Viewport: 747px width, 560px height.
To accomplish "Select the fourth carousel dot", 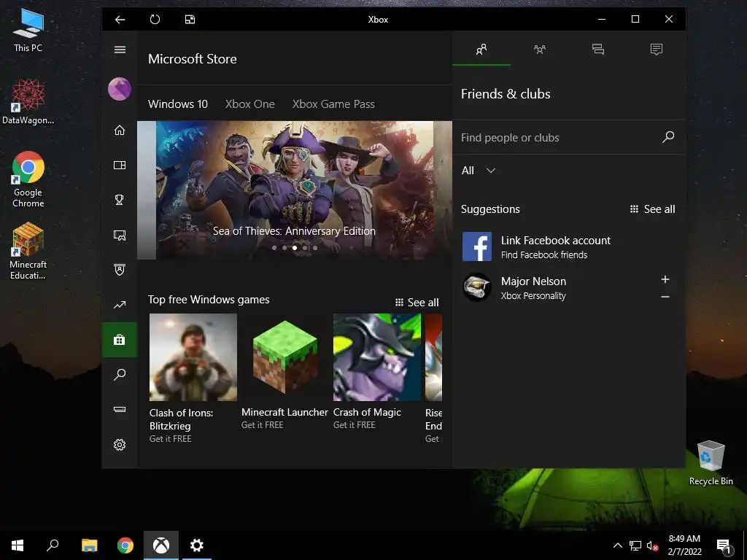I will pyautogui.click(x=305, y=248).
